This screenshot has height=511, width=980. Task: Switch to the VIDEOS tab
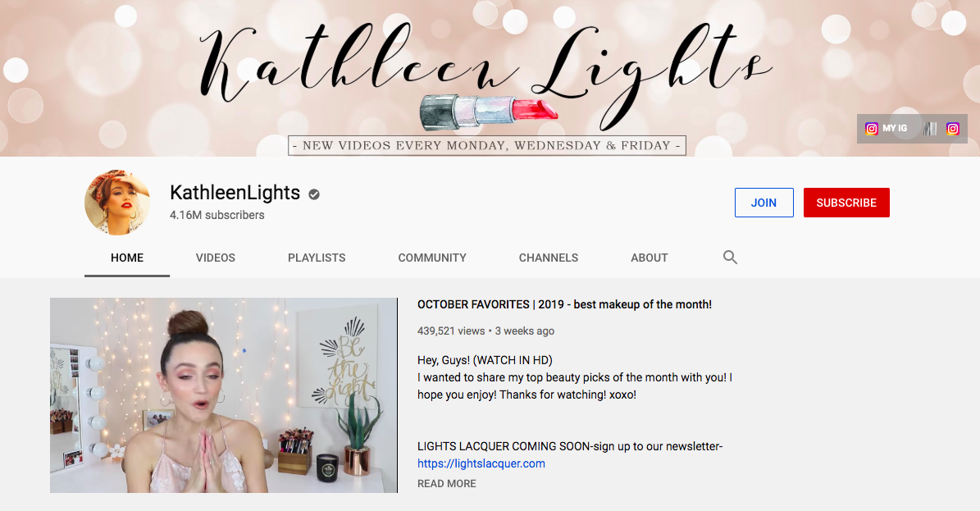(216, 258)
